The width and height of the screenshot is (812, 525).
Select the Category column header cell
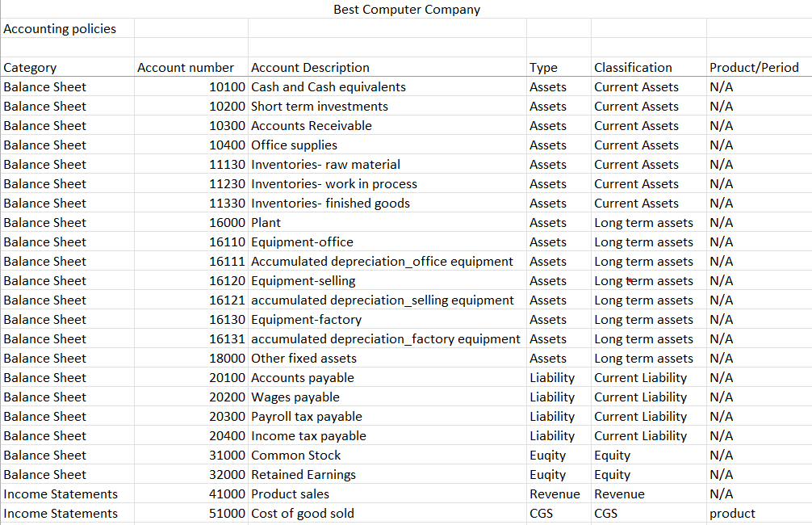(68, 67)
